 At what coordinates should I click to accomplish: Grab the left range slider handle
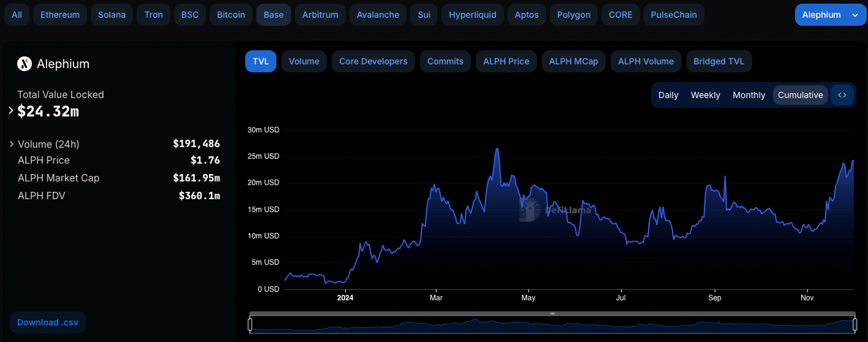[x=250, y=324]
